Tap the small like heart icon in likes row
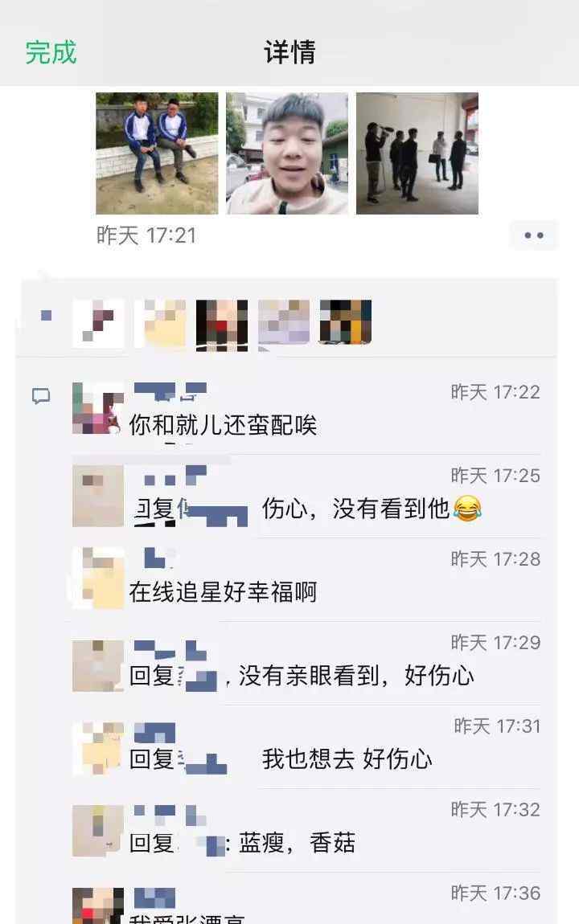Image resolution: width=579 pixels, height=924 pixels. pos(46,315)
